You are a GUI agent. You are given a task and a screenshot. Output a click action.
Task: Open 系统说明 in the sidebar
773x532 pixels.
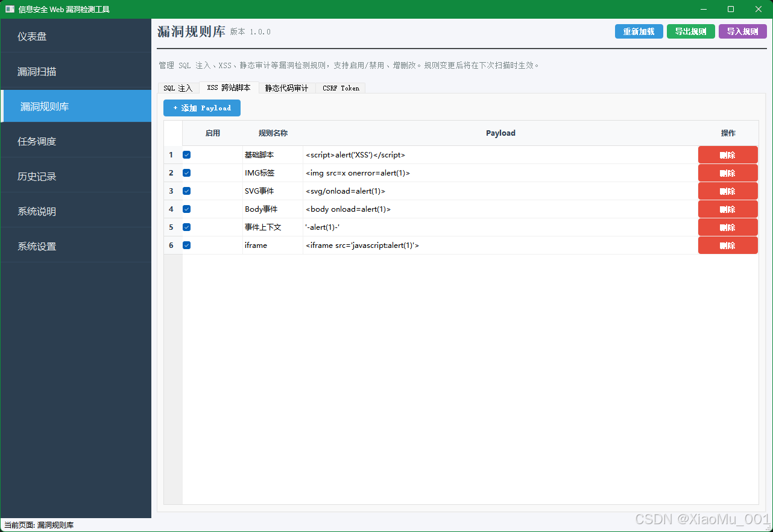tap(76, 212)
